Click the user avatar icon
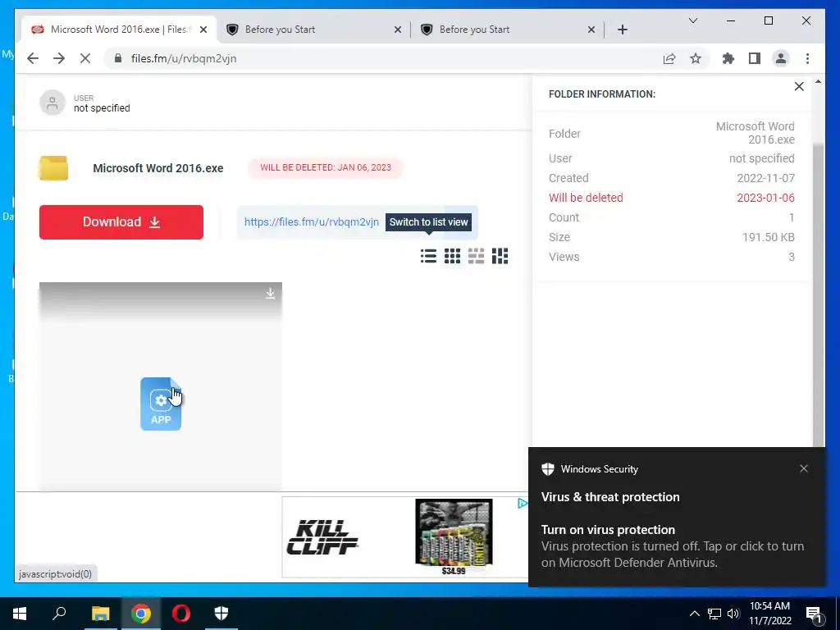Image resolution: width=840 pixels, height=630 pixels. click(52, 103)
